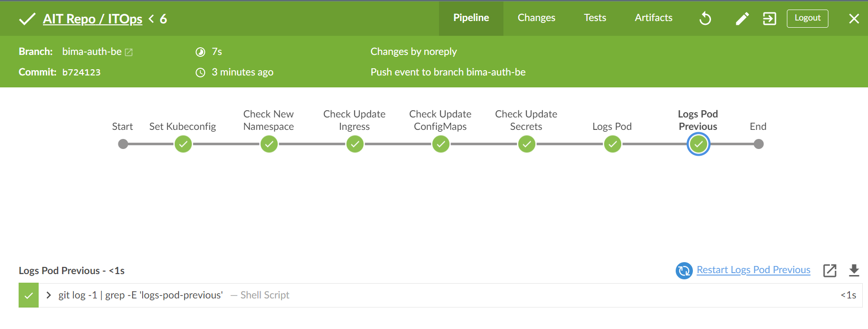Click the back chevron beside run 6

(151, 19)
